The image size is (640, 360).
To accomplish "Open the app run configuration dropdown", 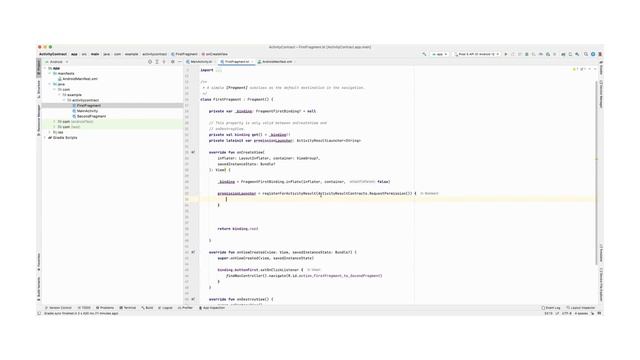I will coord(440,54).
